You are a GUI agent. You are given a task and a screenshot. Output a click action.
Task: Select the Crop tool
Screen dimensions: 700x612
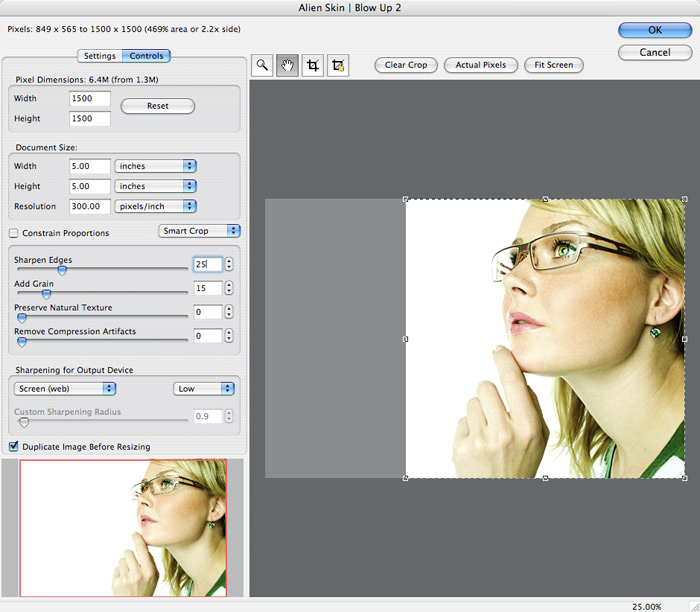pyautogui.click(x=313, y=65)
